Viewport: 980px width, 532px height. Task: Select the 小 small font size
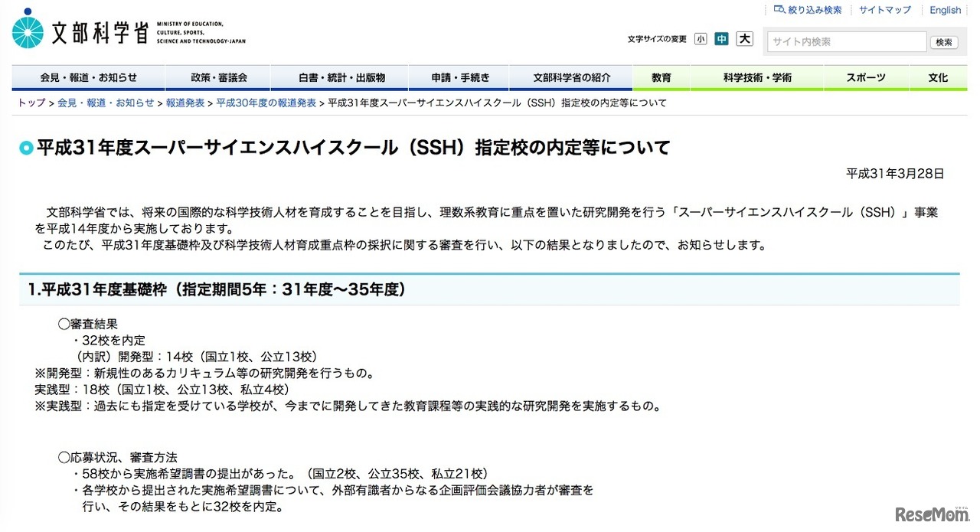tap(701, 38)
